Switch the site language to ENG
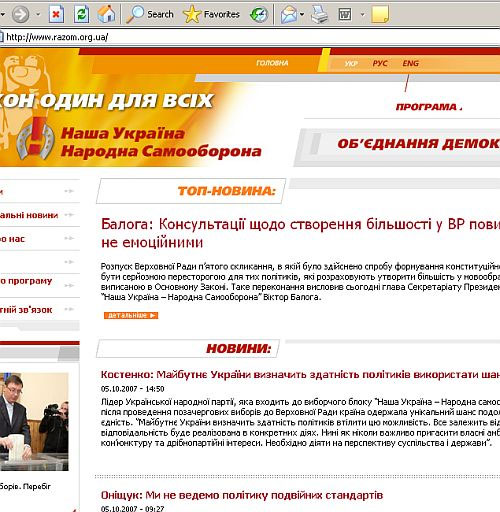The width and height of the screenshot is (500, 512). click(410, 63)
